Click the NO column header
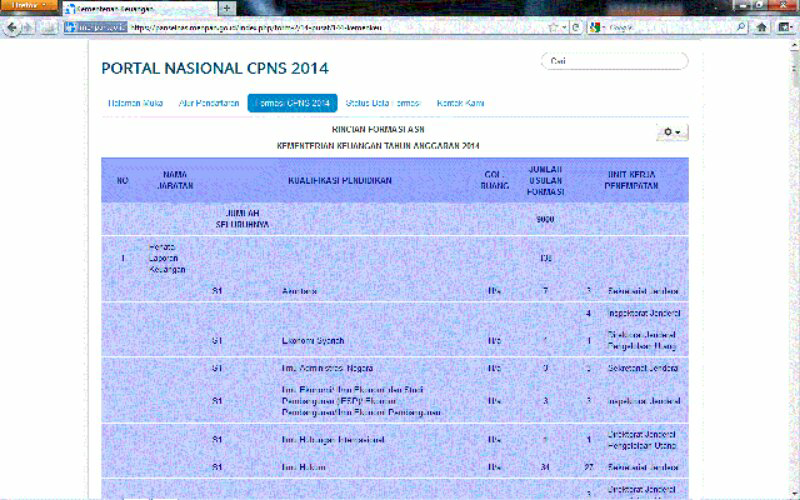The image size is (800, 500). (122, 181)
